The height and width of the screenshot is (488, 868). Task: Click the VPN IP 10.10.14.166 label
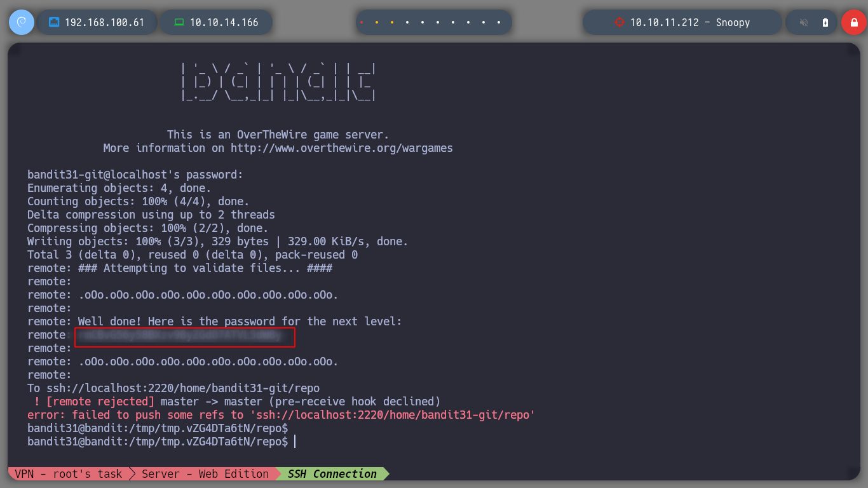[x=224, y=22]
